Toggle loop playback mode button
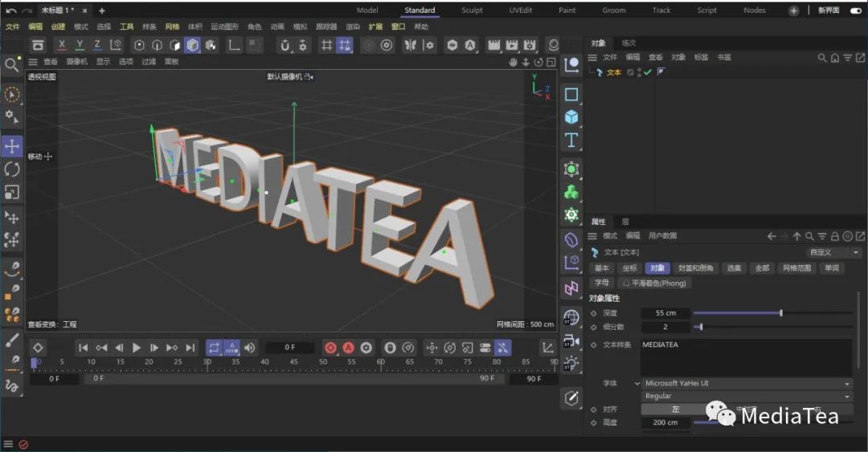 (x=215, y=348)
